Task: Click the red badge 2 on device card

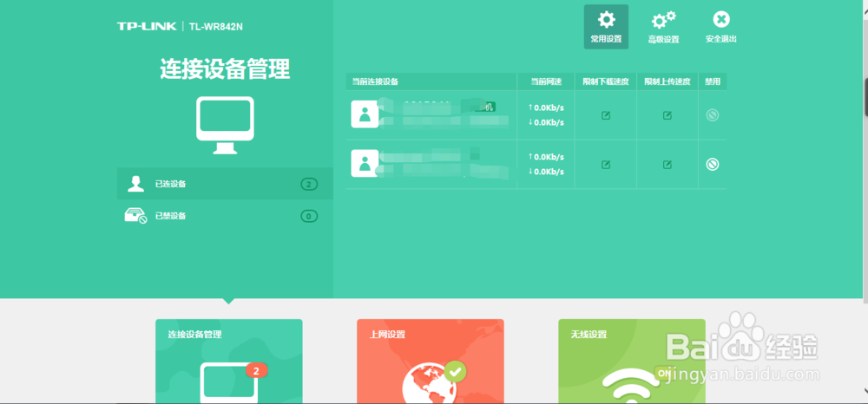Action: (x=256, y=371)
